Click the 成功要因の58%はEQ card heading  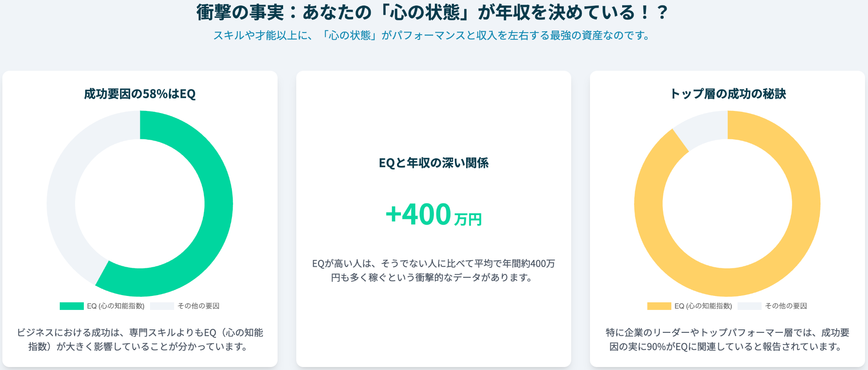140,94
